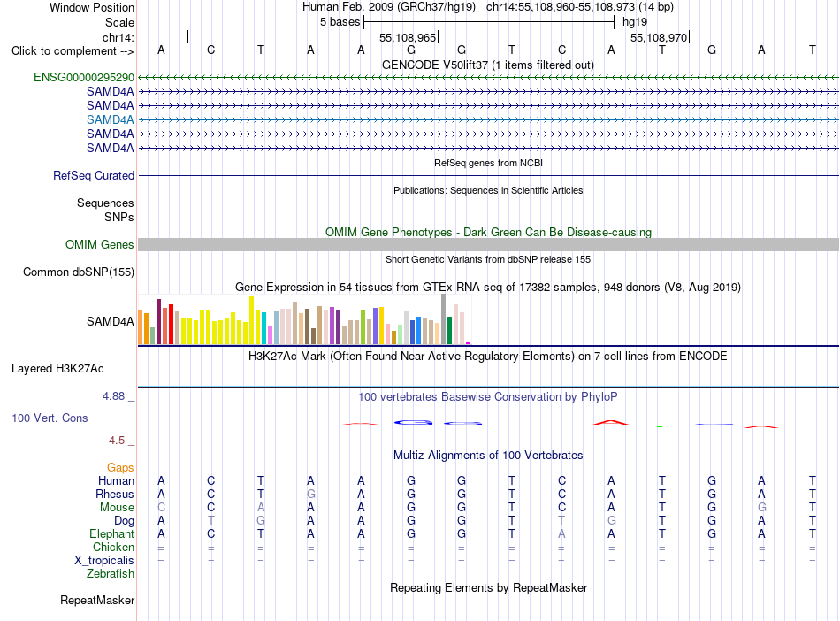This screenshot has width=840, height=621.
Task: Select the Chicken species label
Action: [113, 547]
